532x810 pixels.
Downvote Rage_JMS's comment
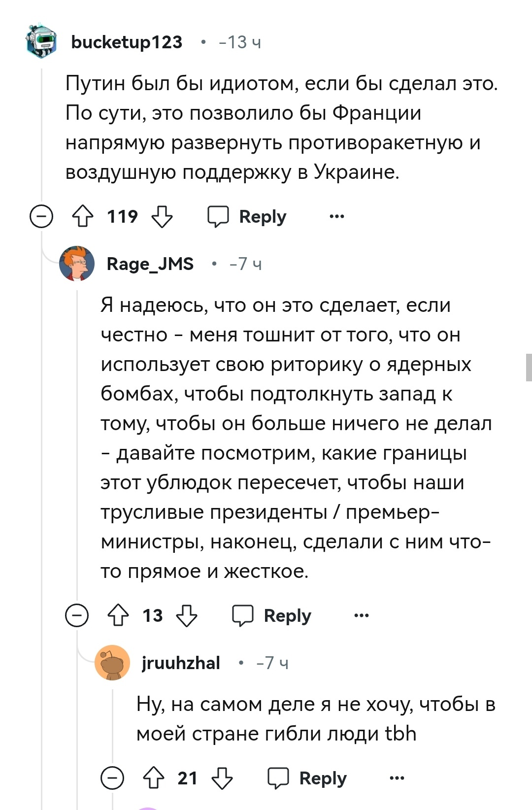[x=187, y=615]
